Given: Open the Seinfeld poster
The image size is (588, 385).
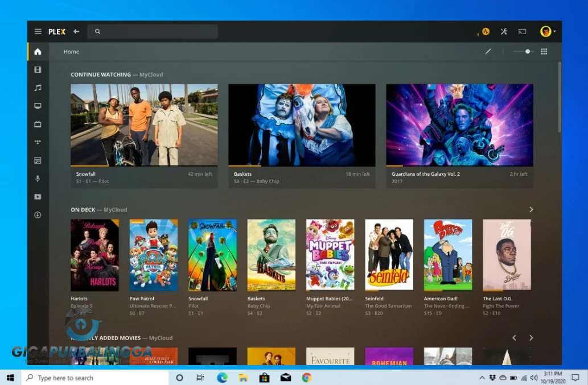Looking at the screenshot, I should tap(389, 255).
